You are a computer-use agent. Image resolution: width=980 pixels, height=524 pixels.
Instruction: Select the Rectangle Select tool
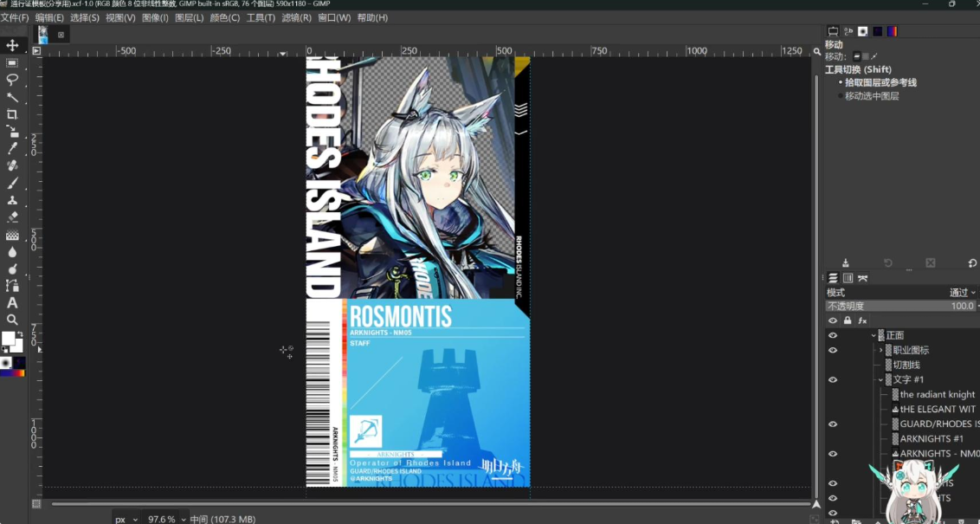tap(12, 63)
